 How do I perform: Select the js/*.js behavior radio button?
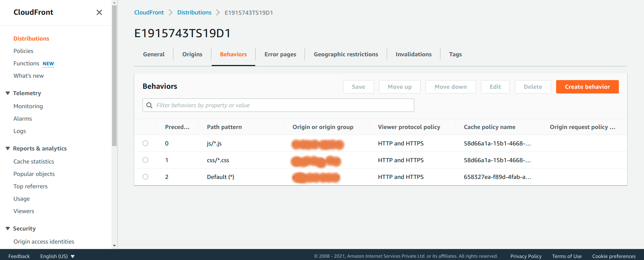pos(145,143)
